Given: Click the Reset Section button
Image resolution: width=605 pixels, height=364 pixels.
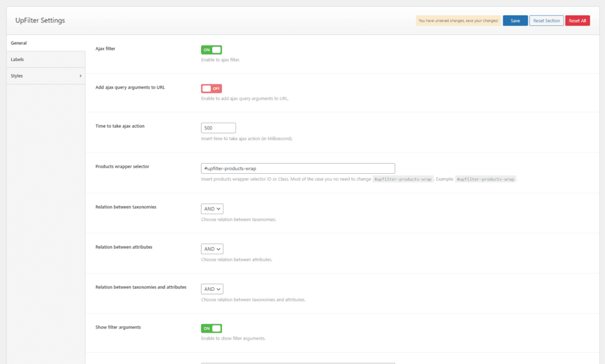Looking at the screenshot, I should tap(546, 21).
